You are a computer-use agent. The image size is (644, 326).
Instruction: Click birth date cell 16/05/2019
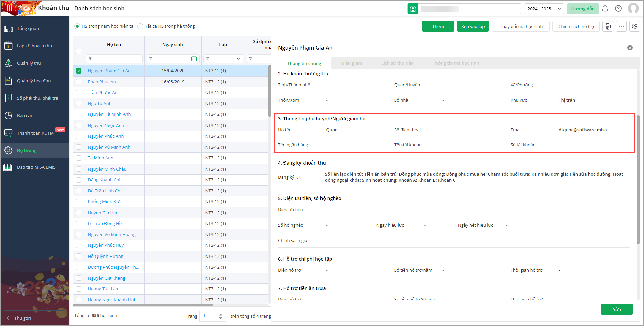point(173,82)
